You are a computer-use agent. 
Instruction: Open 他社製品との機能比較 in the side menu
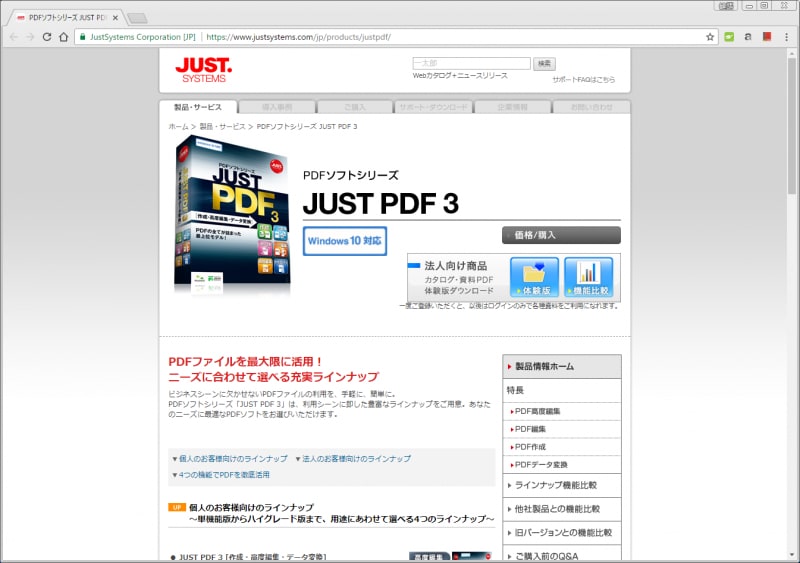point(562,509)
